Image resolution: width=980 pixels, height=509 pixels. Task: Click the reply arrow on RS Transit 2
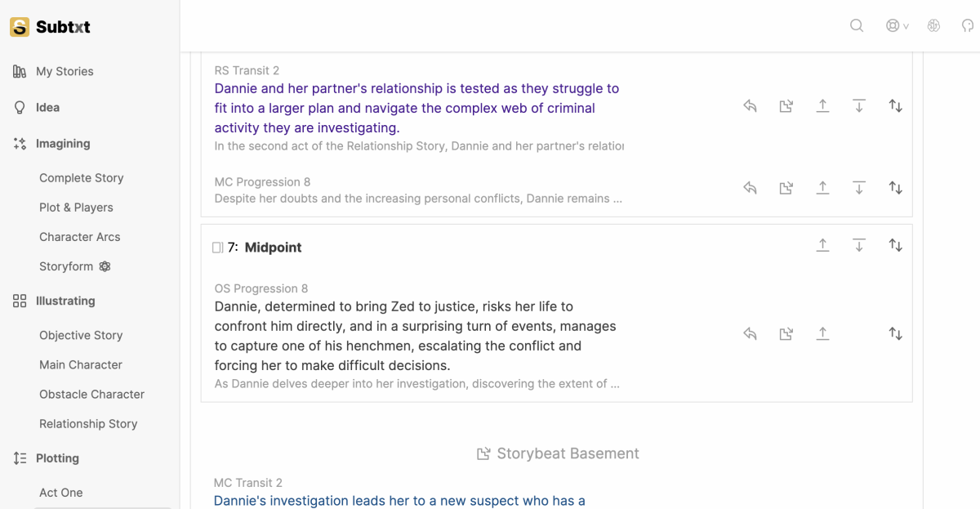pyautogui.click(x=750, y=106)
